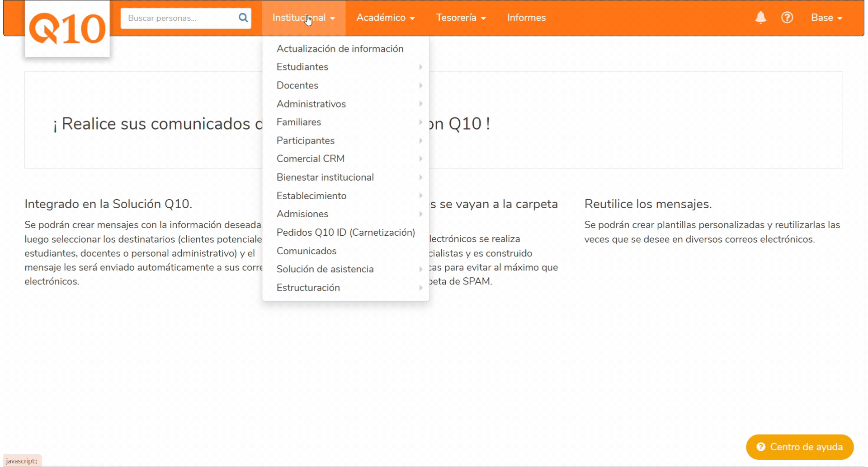This screenshot has height=467, width=868.
Task: Click the 'Reutilice los mensajes.' heading
Action: (648, 204)
